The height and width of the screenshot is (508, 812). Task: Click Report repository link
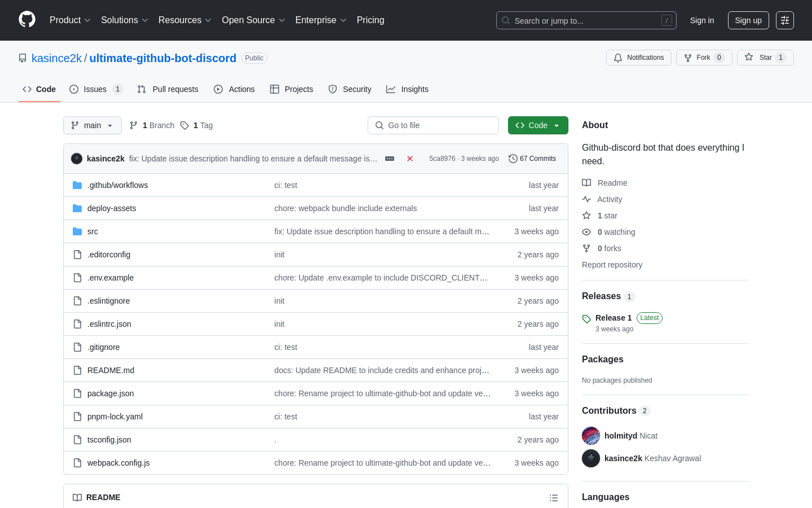tap(612, 265)
